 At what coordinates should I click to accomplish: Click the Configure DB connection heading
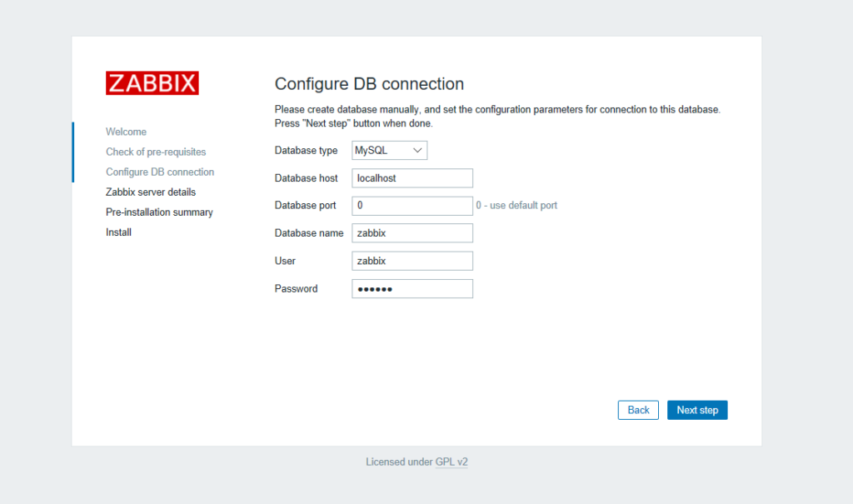click(369, 84)
